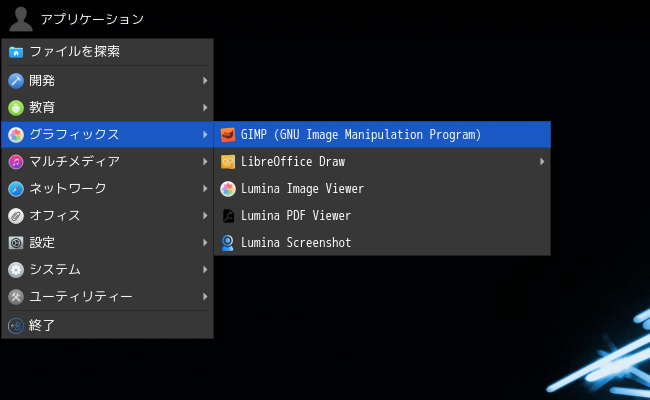The height and width of the screenshot is (400, 650).
Task: Click the compass icon for ネットワーク
Action: (16, 189)
